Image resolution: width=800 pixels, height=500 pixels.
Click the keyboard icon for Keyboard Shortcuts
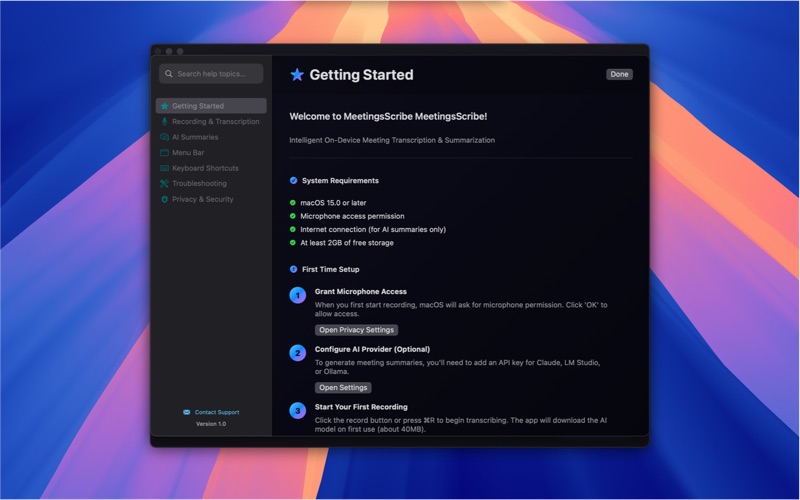[164, 168]
